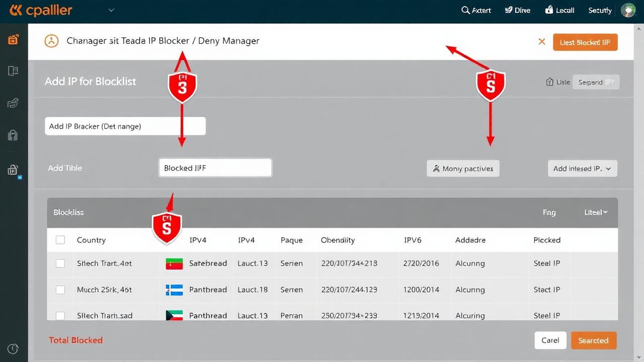Toggle the select-all checkbox in header row
644x362 pixels.
[60, 240]
